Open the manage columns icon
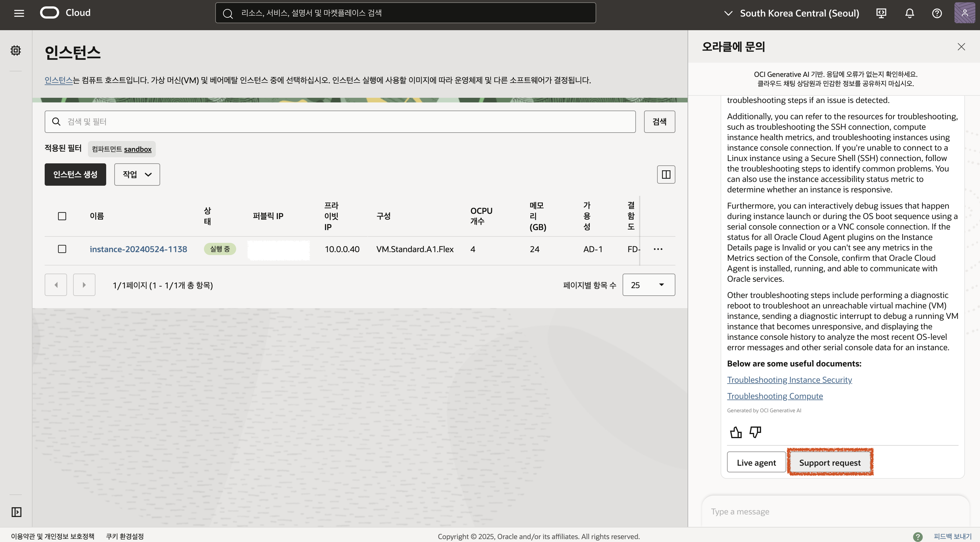 [x=666, y=174]
